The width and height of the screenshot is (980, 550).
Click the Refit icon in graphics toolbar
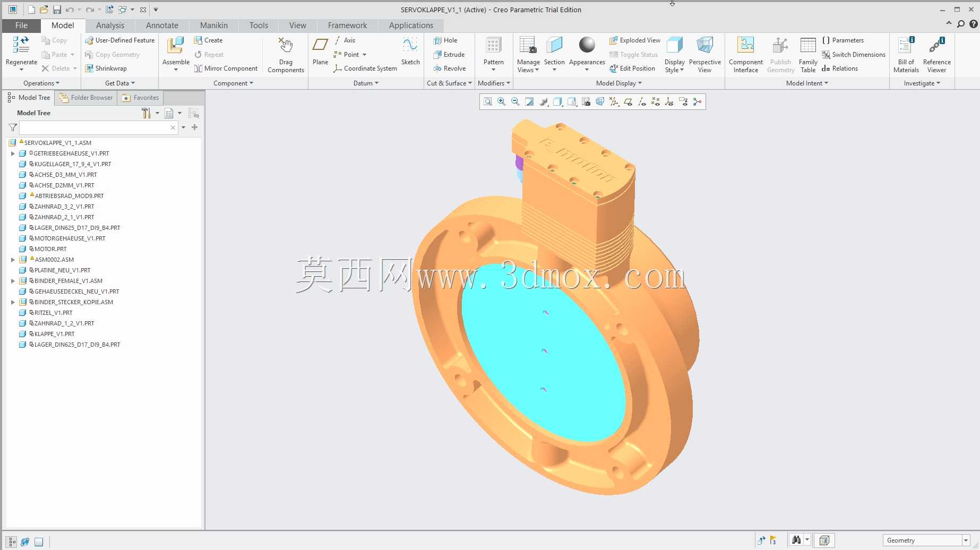pyautogui.click(x=487, y=102)
